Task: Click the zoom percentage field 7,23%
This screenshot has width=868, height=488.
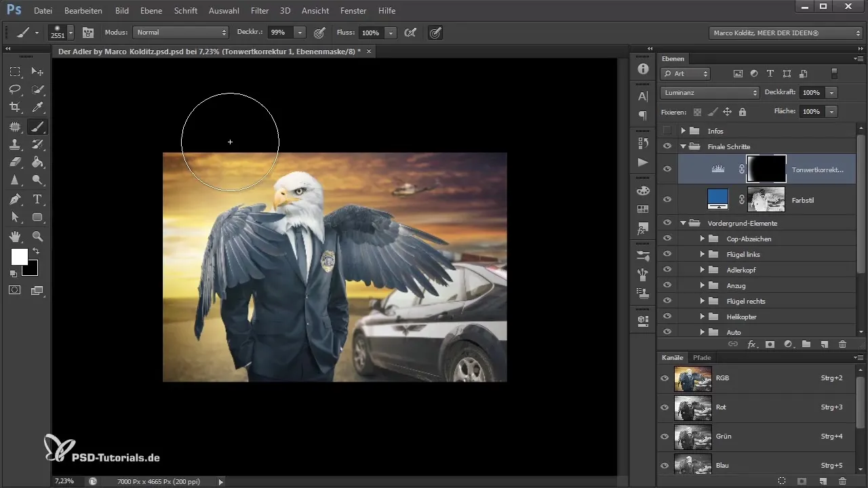Action: point(66,481)
